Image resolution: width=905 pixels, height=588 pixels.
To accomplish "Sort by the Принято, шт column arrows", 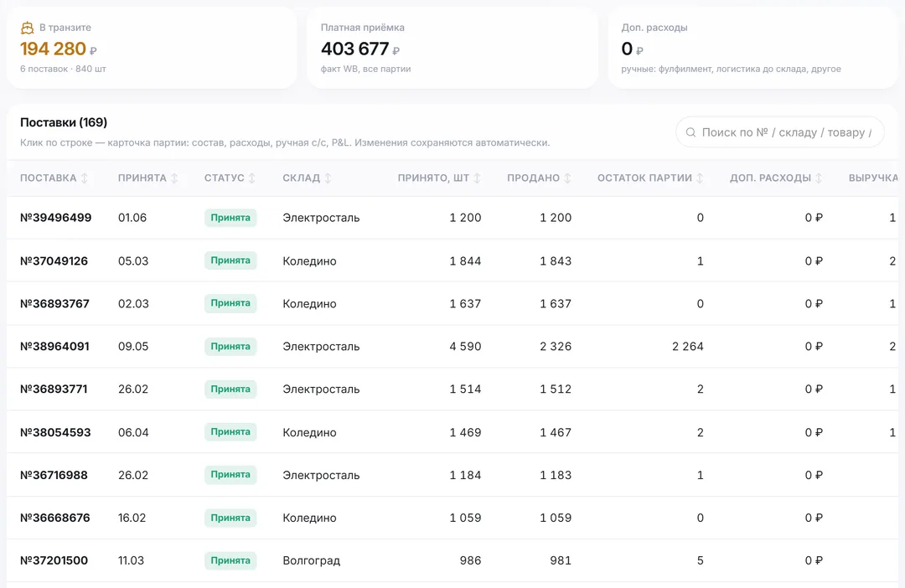I will coord(477,178).
